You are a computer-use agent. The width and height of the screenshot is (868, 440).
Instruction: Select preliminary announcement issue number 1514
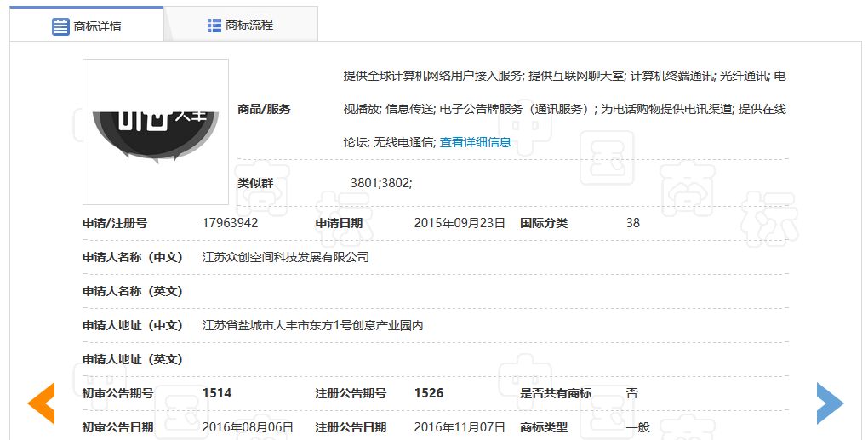[x=217, y=393]
